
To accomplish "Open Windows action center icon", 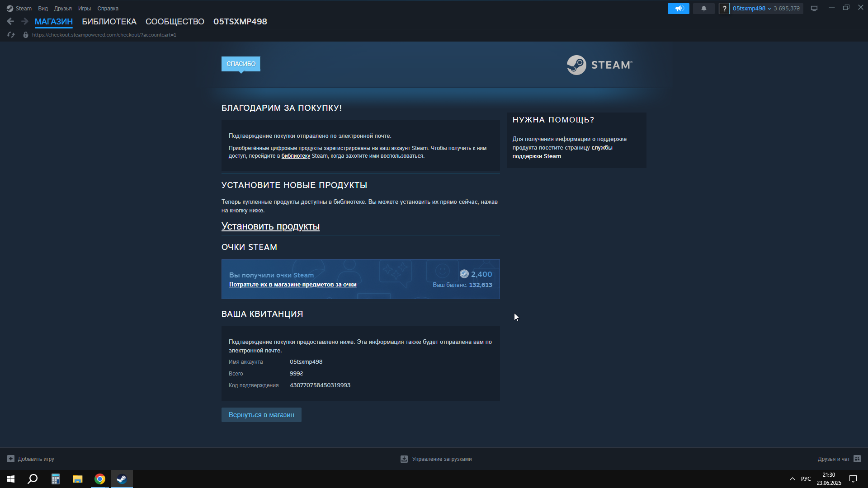I will (x=853, y=479).
